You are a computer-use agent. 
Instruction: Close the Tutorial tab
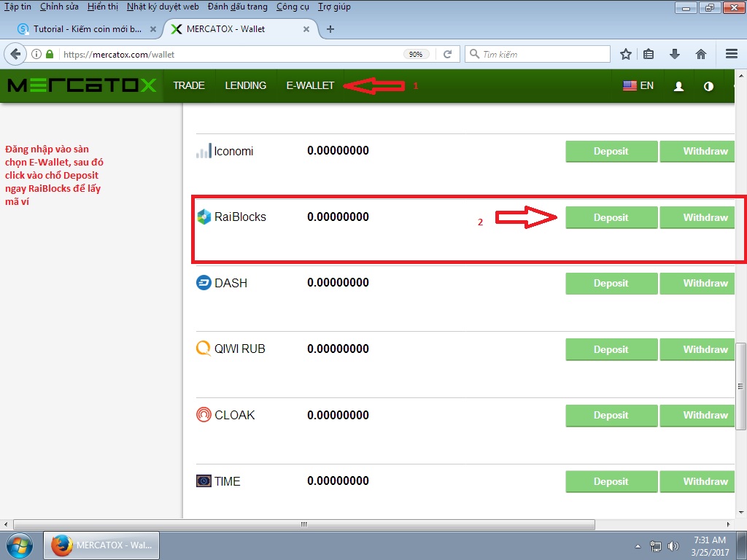153,29
